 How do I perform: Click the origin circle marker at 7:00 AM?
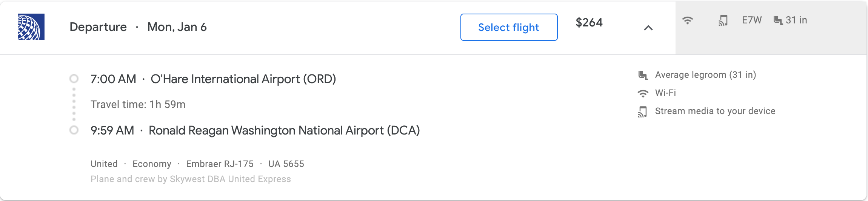[74, 79]
